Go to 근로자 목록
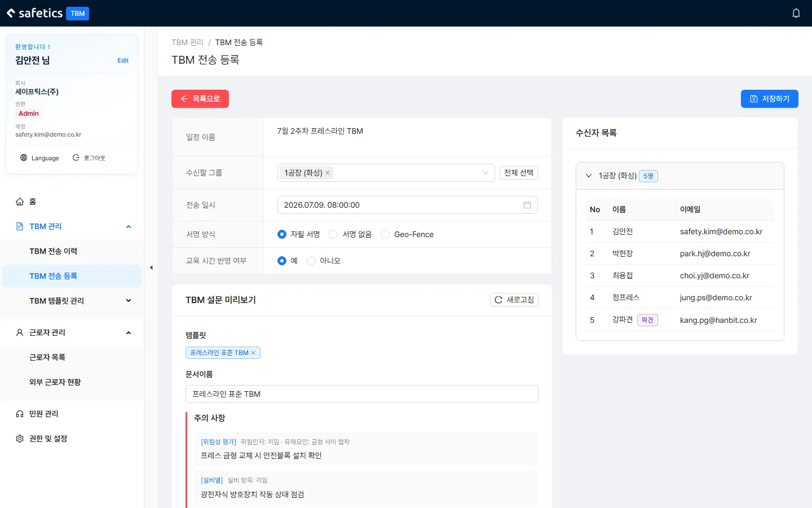The width and height of the screenshot is (812, 508). pos(72,357)
